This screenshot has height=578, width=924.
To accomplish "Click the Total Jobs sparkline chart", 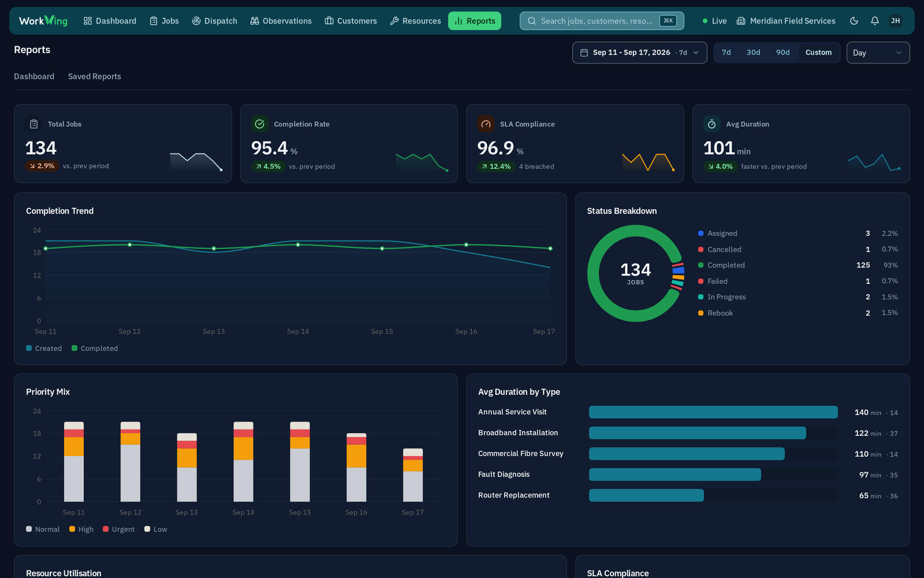I will pos(196,161).
